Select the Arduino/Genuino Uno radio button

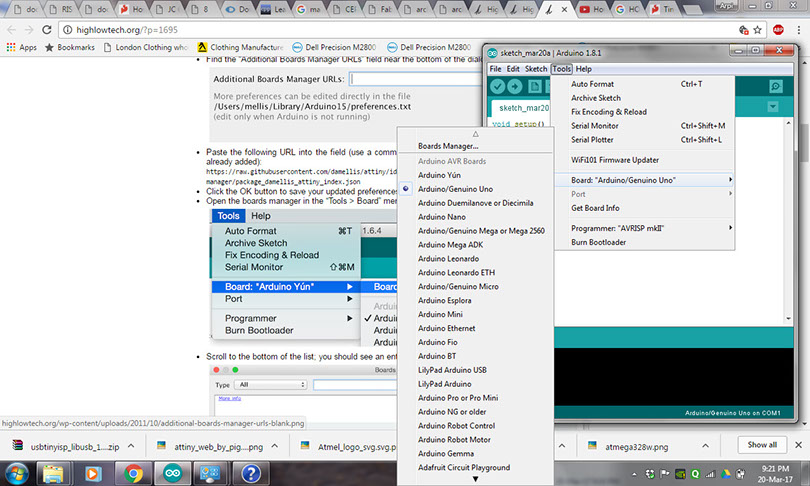coord(406,189)
